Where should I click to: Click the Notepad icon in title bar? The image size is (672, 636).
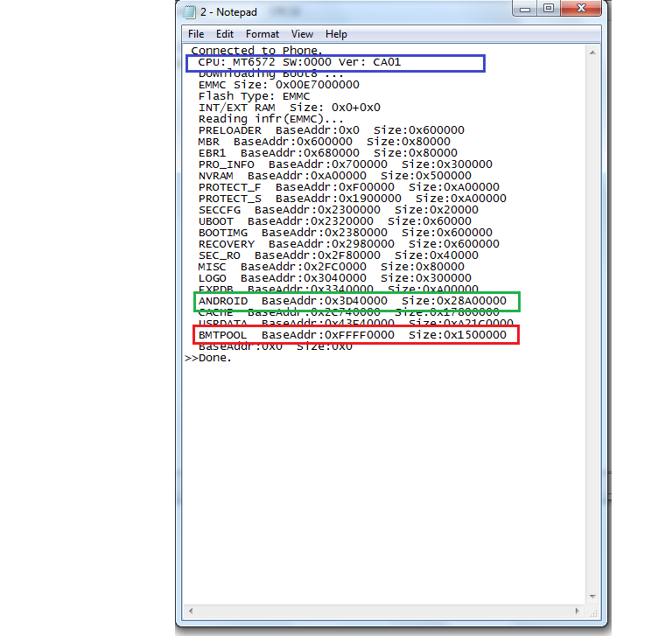(189, 12)
